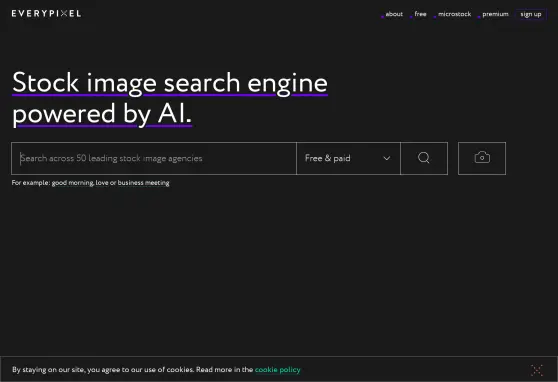Open search by image camera icon
The image size is (558, 382).
pos(482,158)
